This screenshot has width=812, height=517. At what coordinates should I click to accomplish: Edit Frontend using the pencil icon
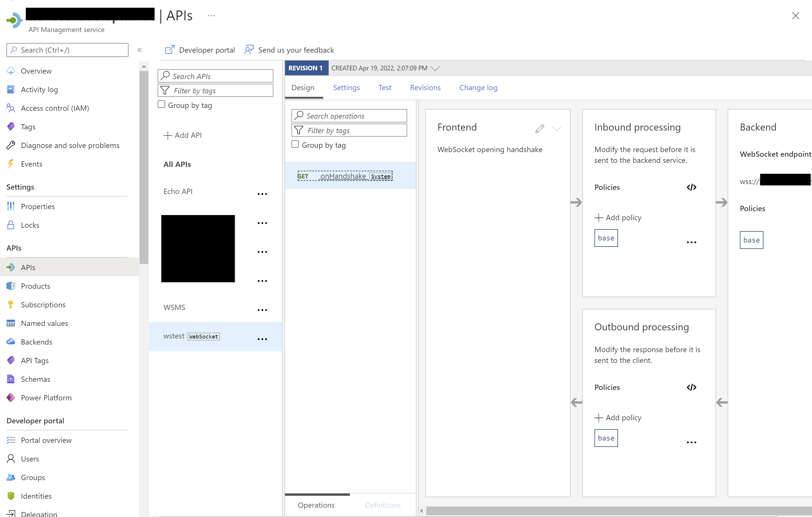539,129
